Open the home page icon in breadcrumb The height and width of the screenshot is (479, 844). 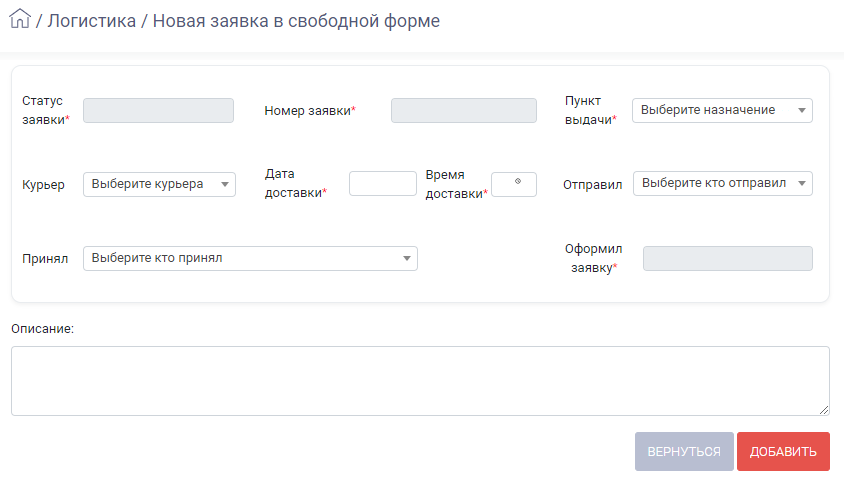tap(20, 19)
